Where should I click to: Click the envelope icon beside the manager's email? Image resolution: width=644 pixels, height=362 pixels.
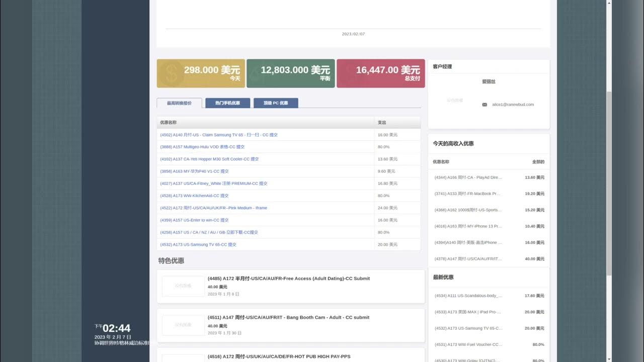[485, 105]
